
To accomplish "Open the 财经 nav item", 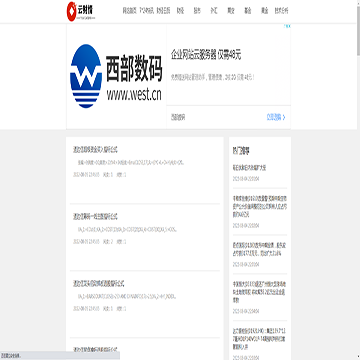I will pyautogui.click(x=180, y=11).
